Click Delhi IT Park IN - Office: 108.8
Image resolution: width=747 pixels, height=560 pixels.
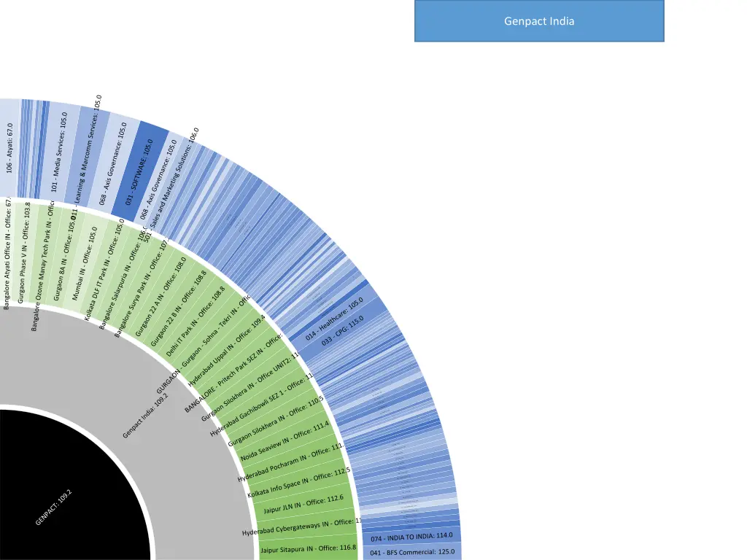coord(196,322)
